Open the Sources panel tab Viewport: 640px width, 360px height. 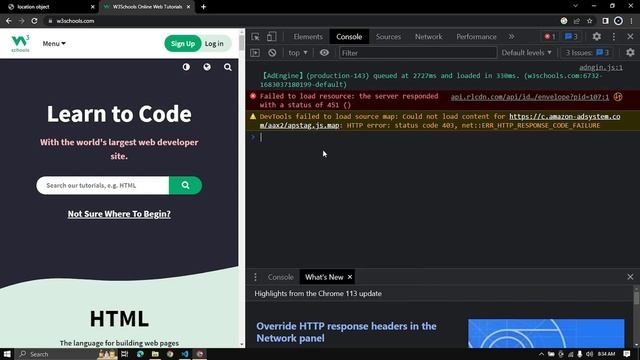click(x=388, y=37)
